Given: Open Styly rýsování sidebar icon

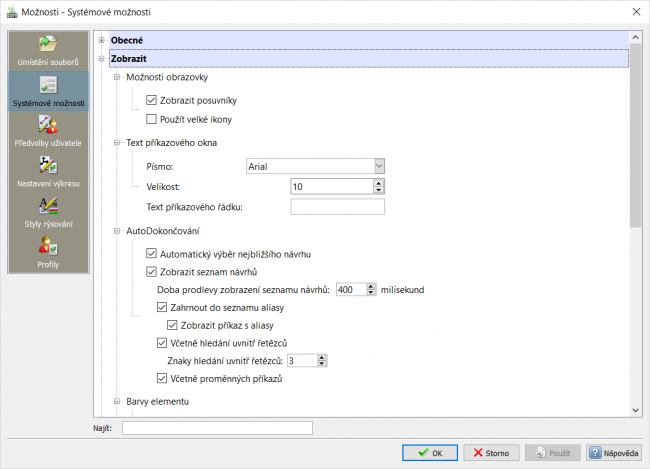Looking at the screenshot, I should pyautogui.click(x=48, y=205).
